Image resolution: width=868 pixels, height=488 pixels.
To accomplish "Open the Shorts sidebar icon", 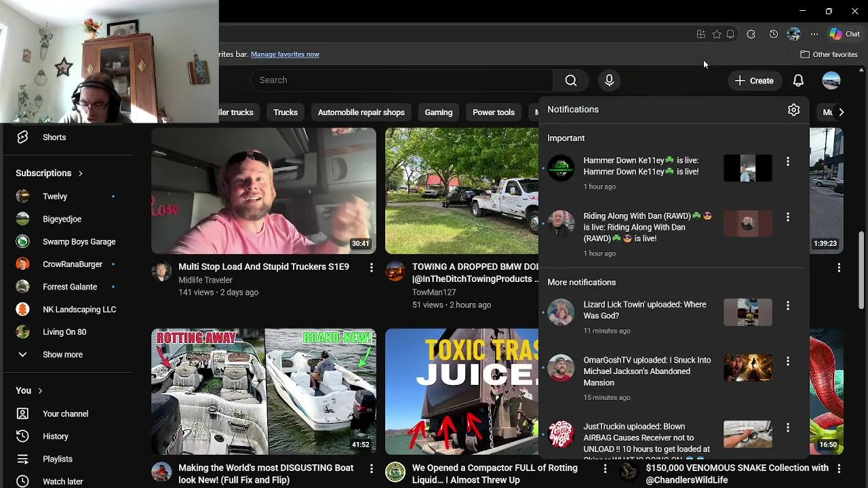I will [22, 138].
